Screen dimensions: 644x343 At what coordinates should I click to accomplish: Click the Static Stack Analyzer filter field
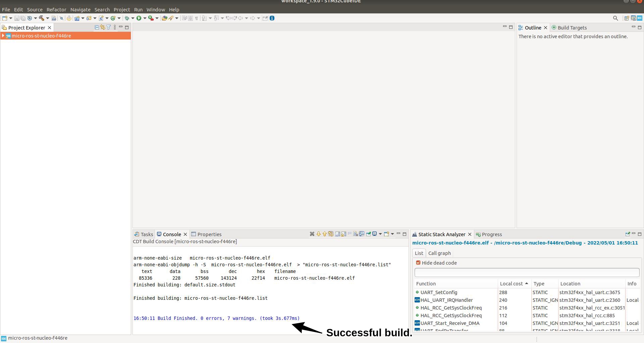(527, 272)
